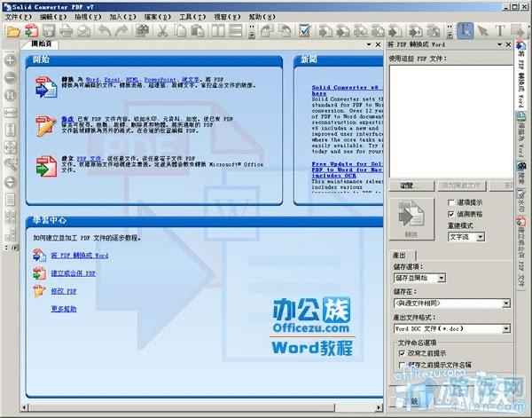Click zoom out minus icon in left sidebar

point(11,78)
